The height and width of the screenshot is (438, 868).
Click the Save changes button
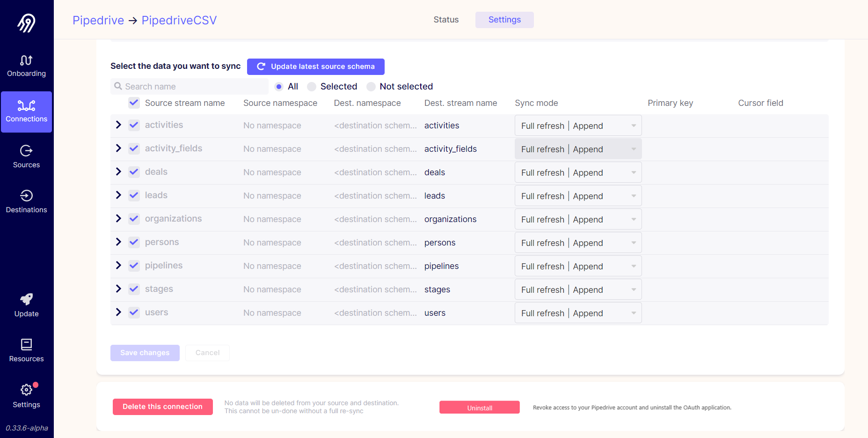[145, 353]
